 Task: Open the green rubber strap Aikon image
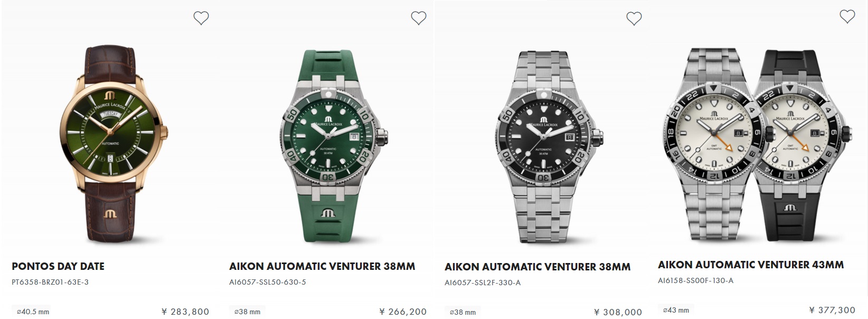pos(331,143)
